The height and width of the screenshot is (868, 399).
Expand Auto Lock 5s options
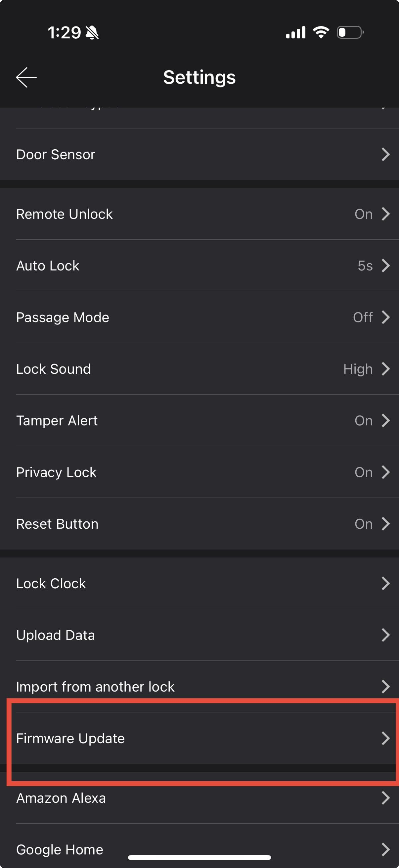tap(365, 265)
